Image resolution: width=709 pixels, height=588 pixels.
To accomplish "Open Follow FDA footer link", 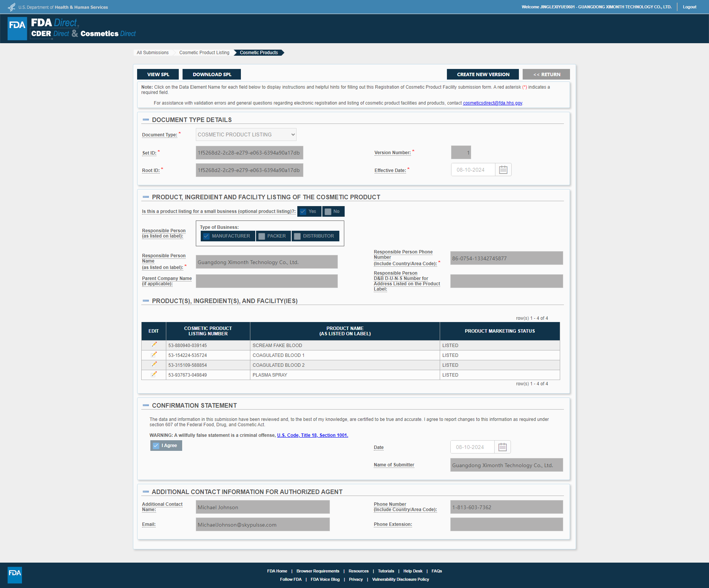I will [x=291, y=579].
